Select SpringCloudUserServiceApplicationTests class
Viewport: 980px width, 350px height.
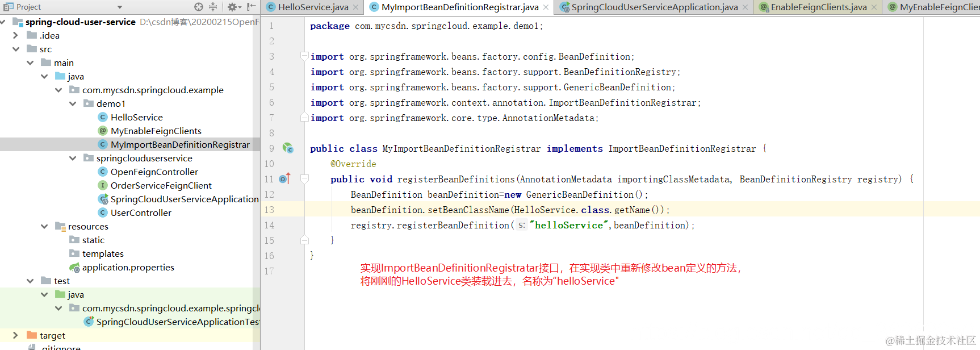tap(178, 322)
